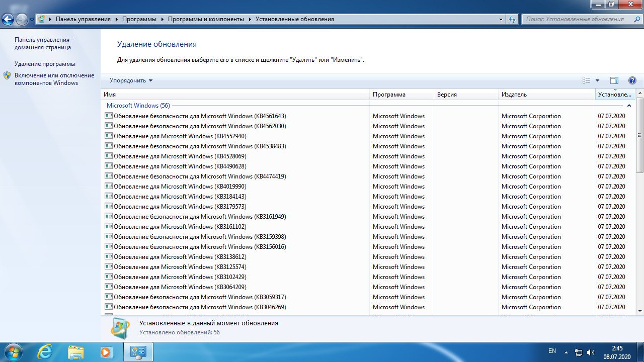Sort by the Издатель column header
644x362 pixels.
coord(546,95)
